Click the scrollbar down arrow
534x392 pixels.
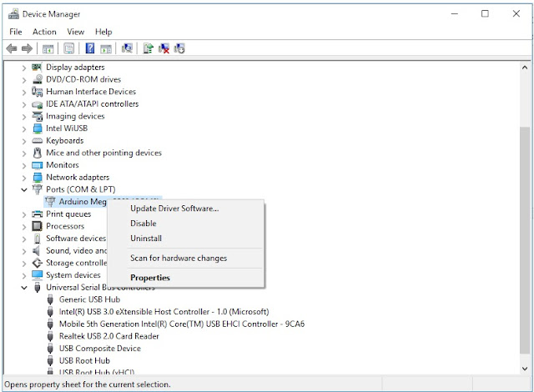(525, 369)
